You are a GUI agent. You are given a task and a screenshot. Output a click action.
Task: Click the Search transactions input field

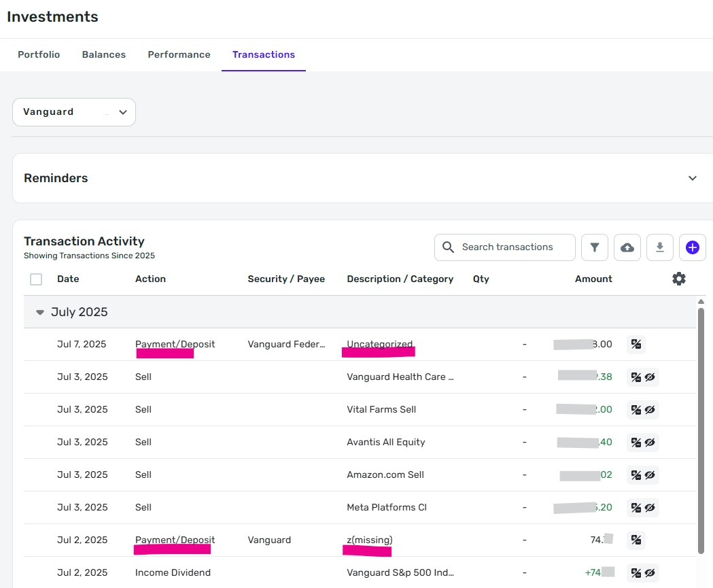coord(513,247)
